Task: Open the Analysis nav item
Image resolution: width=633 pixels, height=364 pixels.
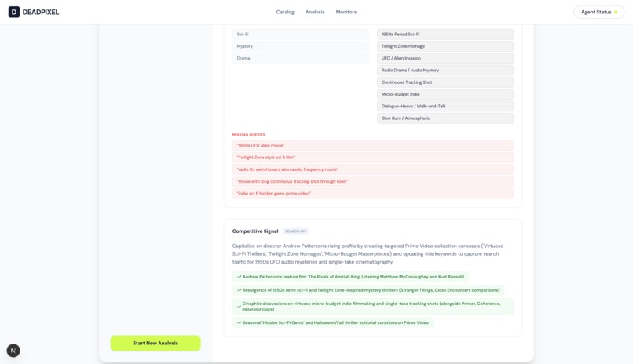Action: pos(315,12)
